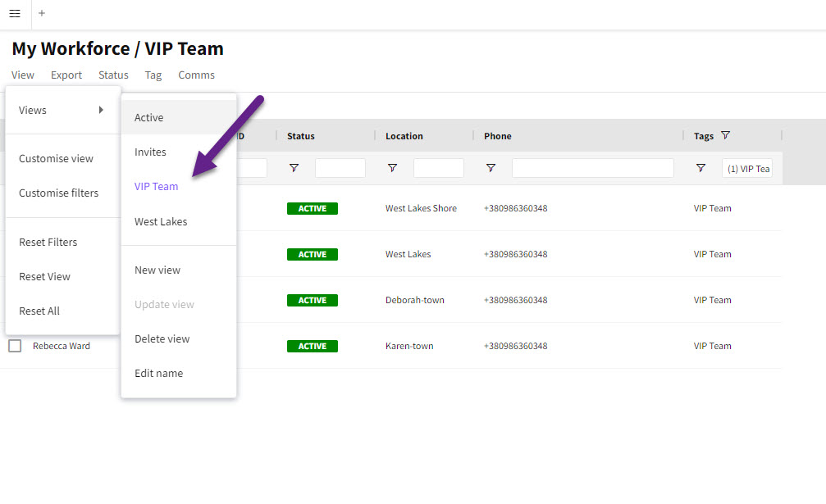Viewport: 826px width, 504px height.
Task: Click the Phone filter text field
Action: pyautogui.click(x=592, y=168)
